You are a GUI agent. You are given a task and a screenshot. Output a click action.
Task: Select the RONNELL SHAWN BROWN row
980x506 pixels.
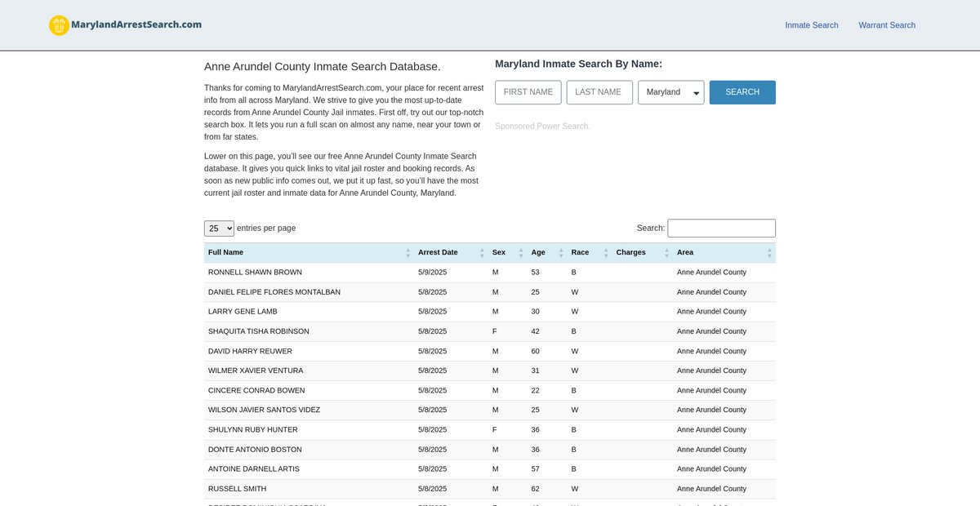(255, 273)
